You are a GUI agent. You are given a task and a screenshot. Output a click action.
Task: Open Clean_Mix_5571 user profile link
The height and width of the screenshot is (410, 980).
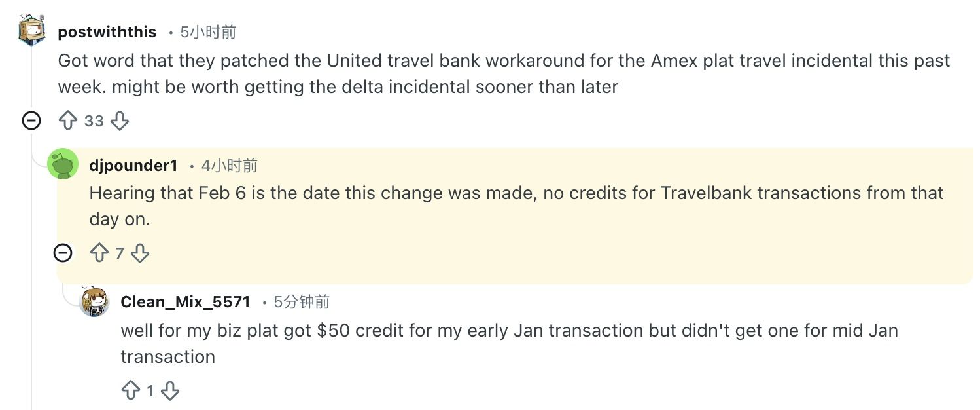(185, 302)
